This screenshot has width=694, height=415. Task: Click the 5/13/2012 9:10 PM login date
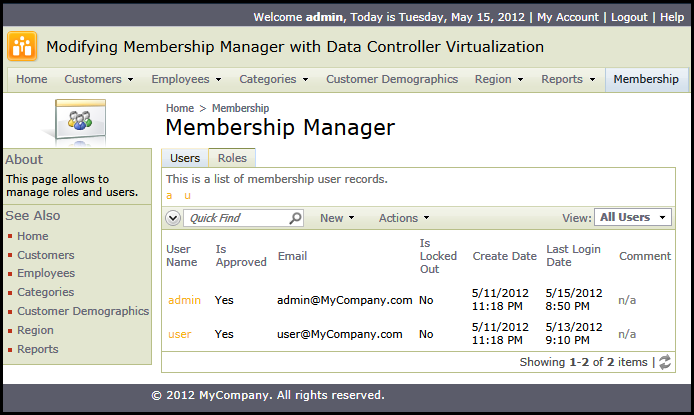coord(574,334)
